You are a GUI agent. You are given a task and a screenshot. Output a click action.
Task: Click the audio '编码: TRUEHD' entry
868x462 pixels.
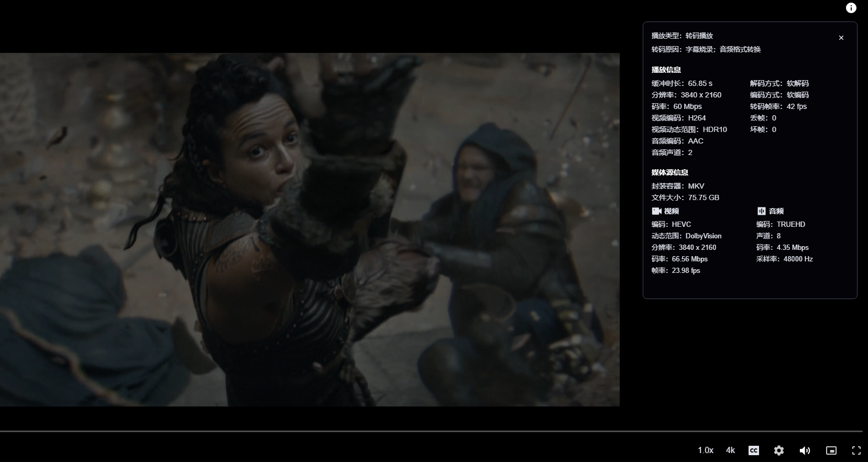point(781,224)
